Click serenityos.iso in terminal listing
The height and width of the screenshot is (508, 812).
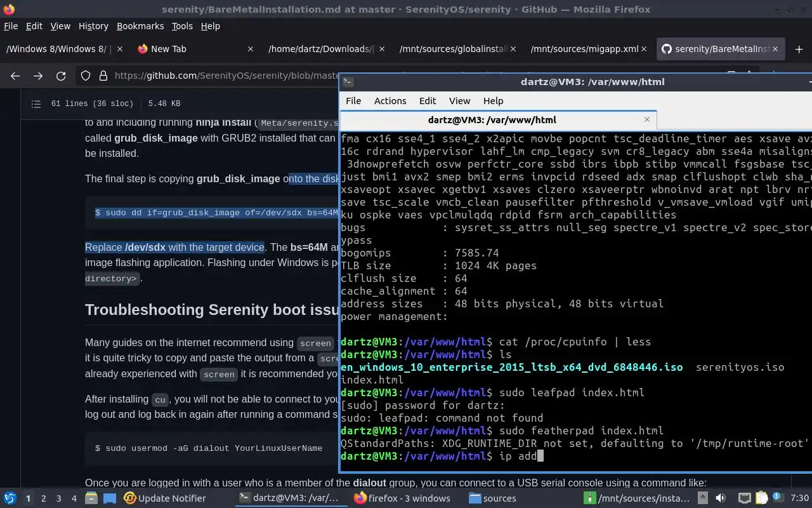740,367
